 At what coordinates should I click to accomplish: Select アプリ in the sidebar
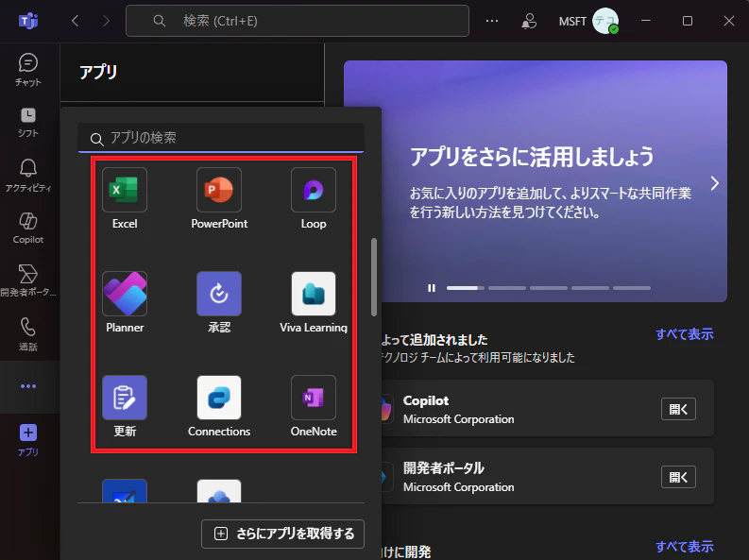tap(28, 440)
